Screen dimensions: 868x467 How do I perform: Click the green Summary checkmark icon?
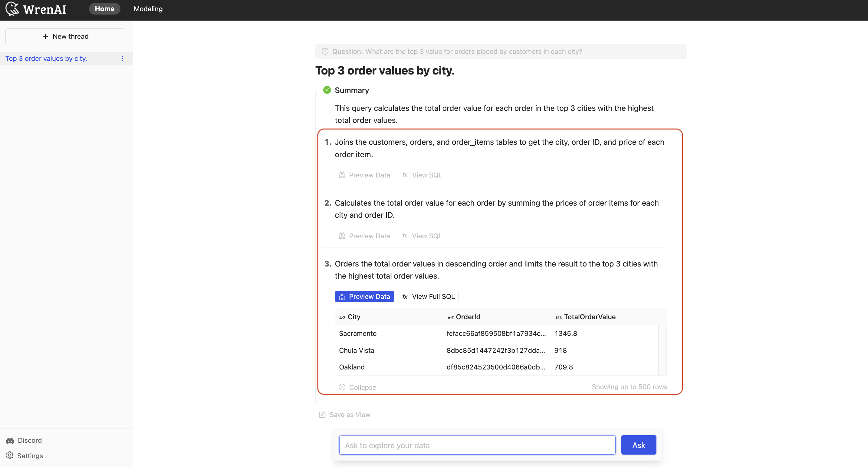(327, 90)
